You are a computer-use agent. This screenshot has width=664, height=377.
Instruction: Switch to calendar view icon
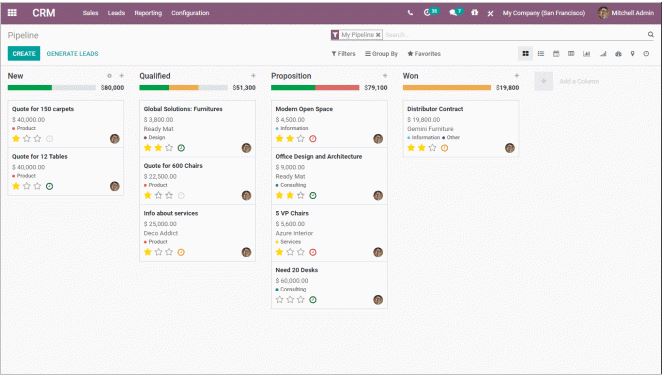pos(556,54)
